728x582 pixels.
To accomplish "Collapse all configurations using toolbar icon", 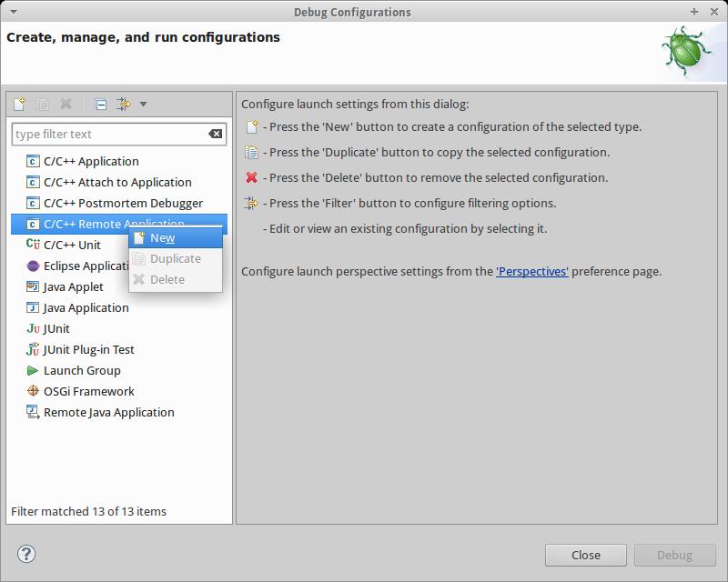I will [101, 104].
